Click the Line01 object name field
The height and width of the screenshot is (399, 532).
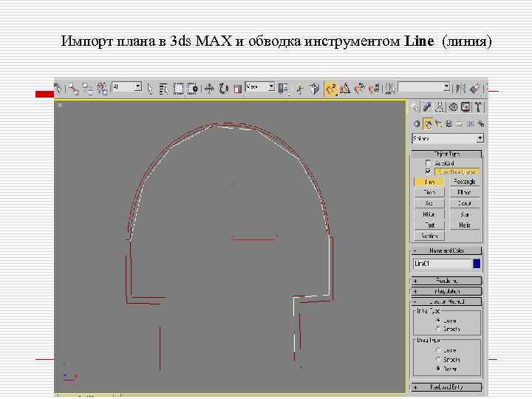(x=442, y=264)
